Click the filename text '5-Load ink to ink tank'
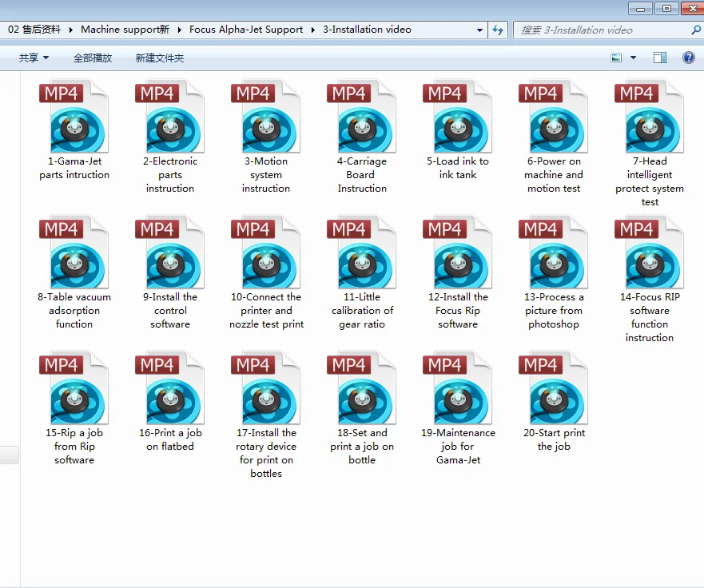 coord(458,168)
